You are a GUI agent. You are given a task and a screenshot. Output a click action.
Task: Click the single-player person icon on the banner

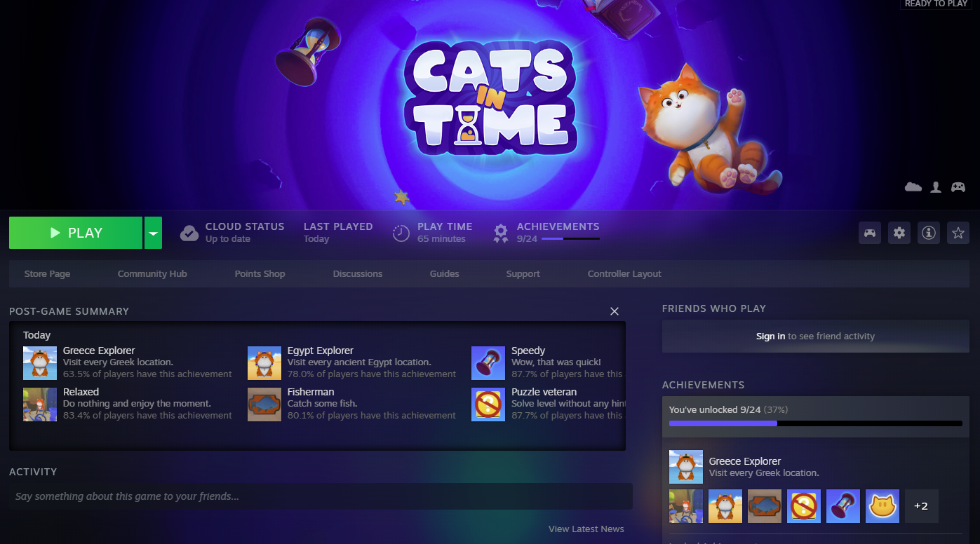[936, 187]
